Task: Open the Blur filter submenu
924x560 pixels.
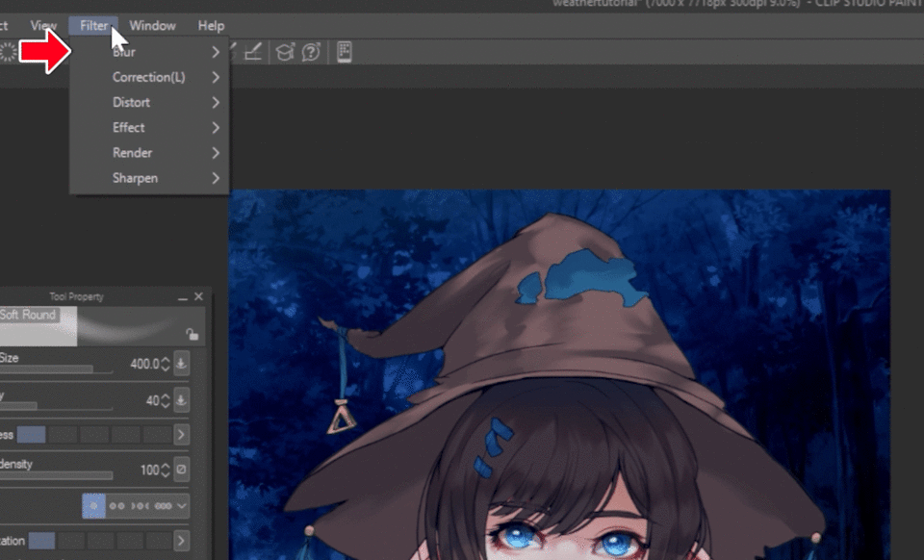Action: point(149,52)
